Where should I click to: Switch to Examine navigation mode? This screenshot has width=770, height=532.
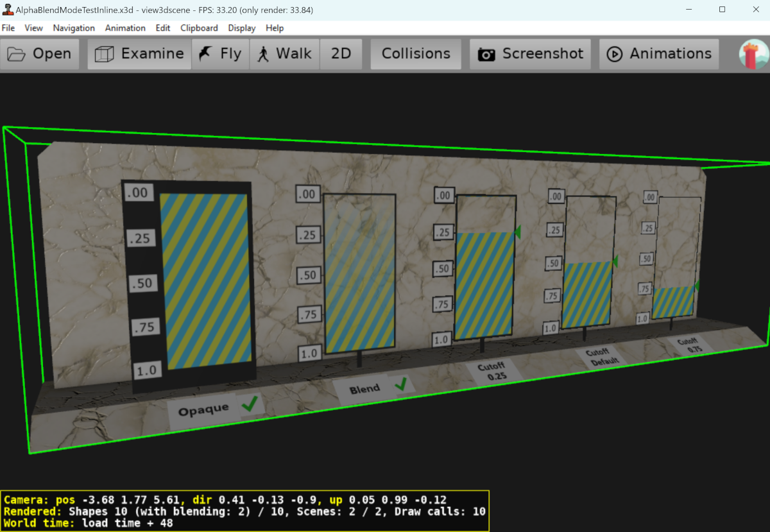point(139,54)
